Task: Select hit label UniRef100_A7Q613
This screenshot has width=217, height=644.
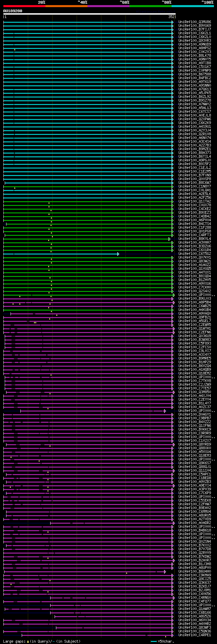Action: click(195, 89)
